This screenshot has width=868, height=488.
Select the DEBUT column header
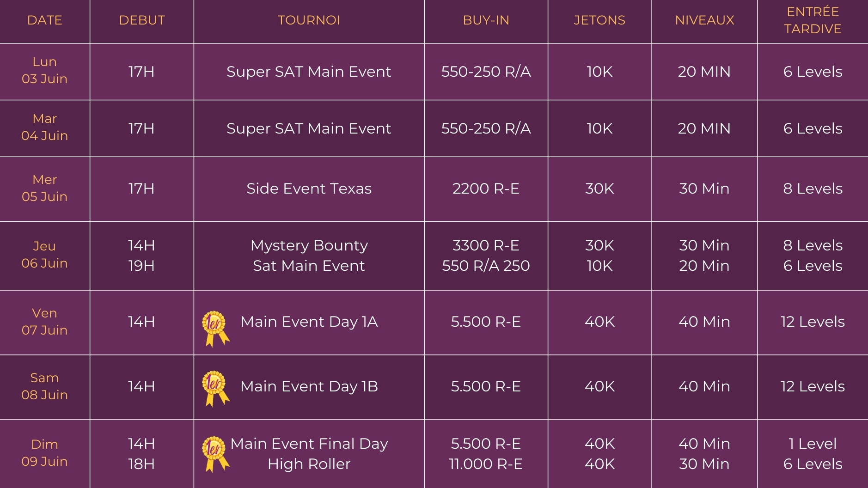pos(142,20)
